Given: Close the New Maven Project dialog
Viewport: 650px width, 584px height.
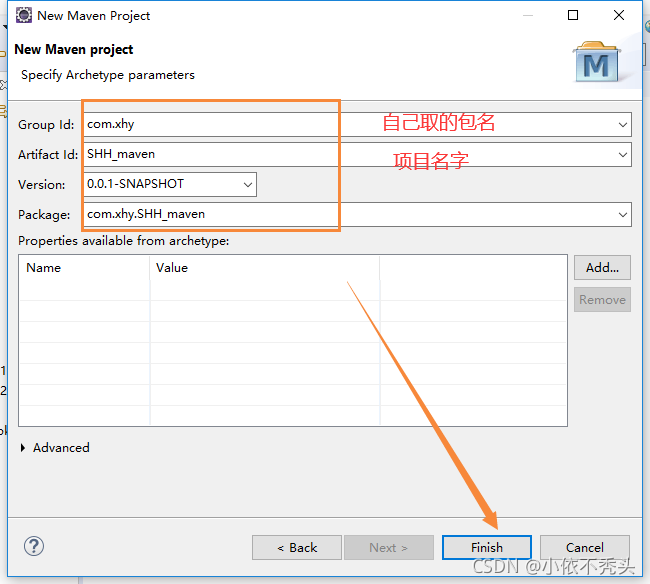Looking at the screenshot, I should click(x=618, y=15).
